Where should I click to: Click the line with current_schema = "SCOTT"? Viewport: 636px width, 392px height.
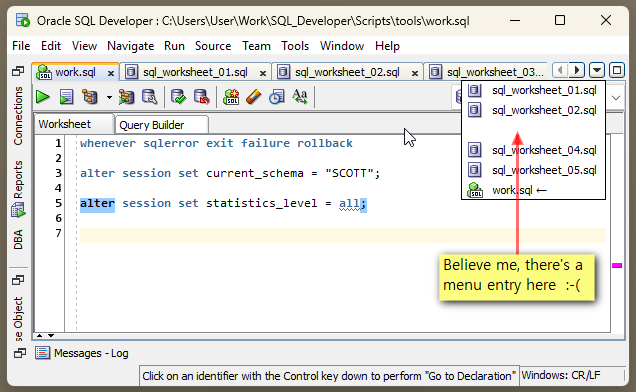point(230,173)
